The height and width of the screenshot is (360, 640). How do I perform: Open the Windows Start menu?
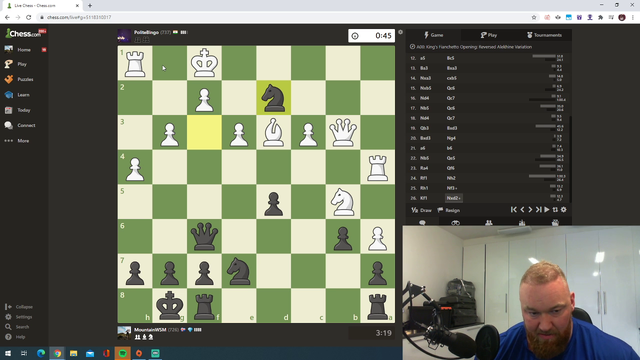tap(8, 353)
